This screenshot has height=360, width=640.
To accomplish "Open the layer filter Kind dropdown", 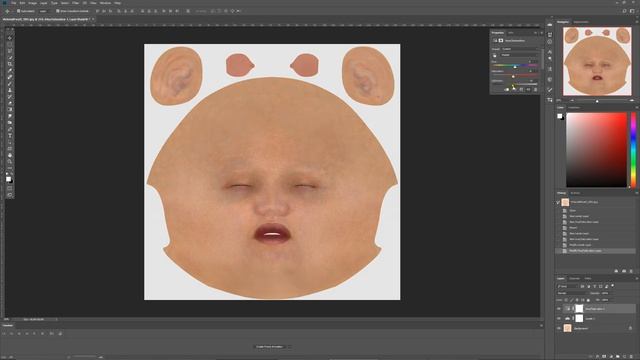I will click(568, 286).
